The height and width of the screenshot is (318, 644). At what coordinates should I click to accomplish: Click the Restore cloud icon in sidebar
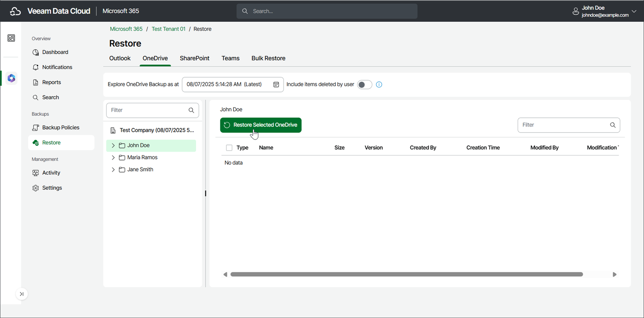coord(36,143)
